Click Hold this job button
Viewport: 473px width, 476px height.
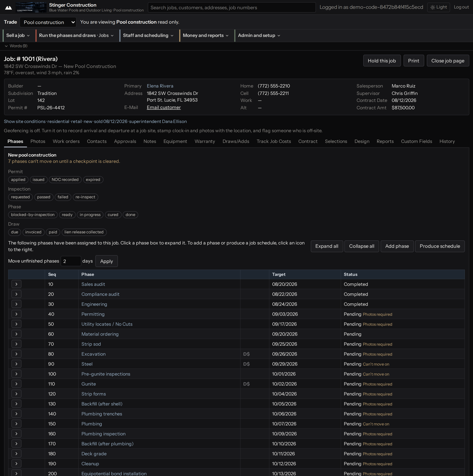click(382, 61)
